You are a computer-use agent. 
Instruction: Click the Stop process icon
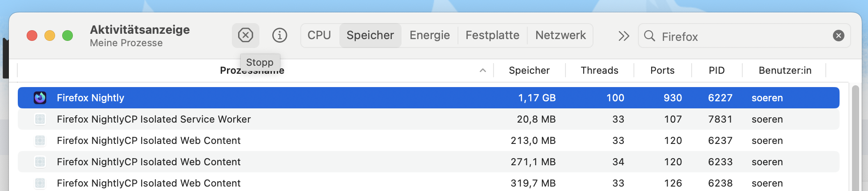245,35
